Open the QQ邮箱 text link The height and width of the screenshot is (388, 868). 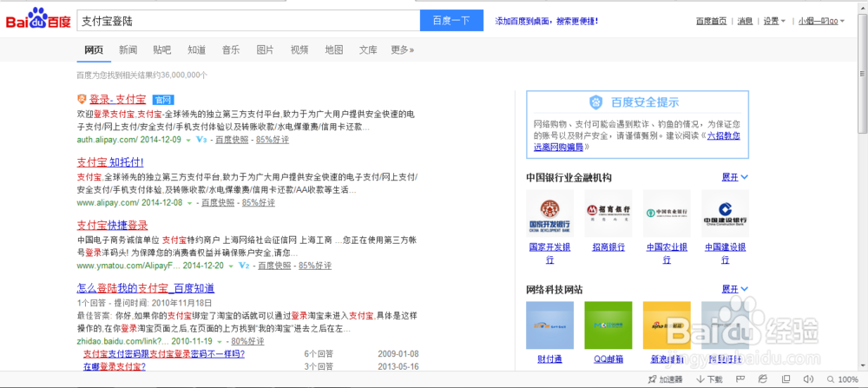point(608,358)
